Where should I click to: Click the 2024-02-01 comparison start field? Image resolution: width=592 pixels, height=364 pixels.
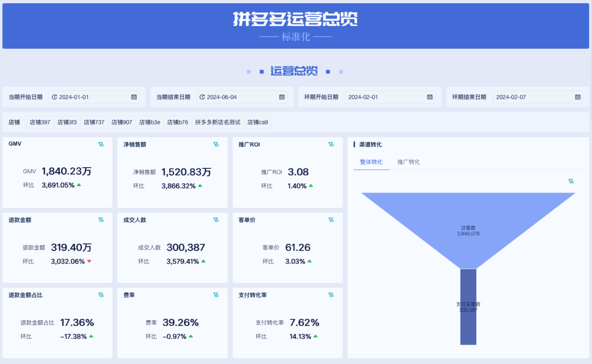(390, 97)
